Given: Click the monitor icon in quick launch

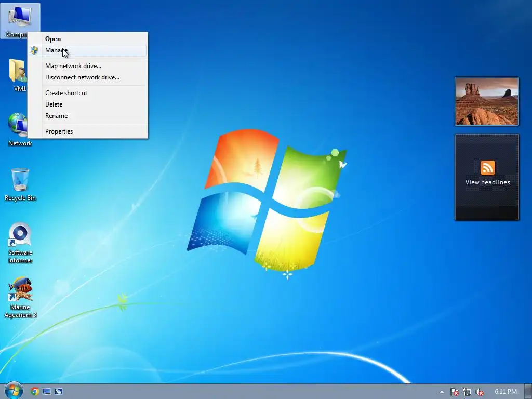Looking at the screenshot, I should pos(47,392).
